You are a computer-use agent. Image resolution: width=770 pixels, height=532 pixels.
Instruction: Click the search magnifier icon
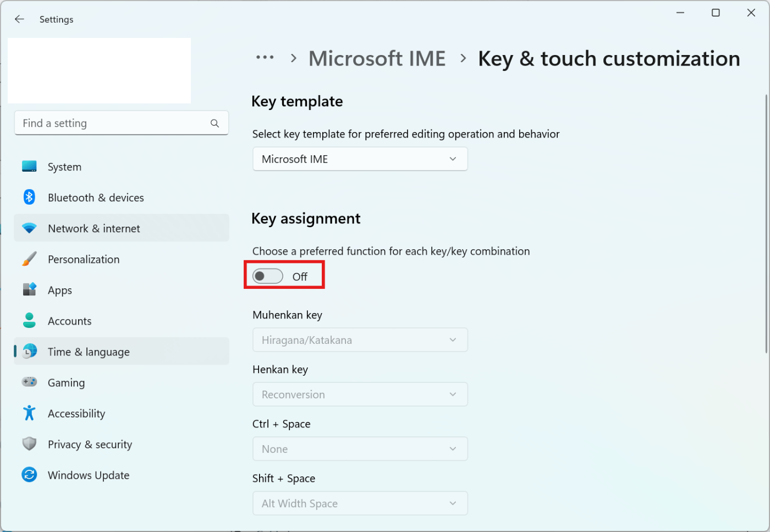coord(215,123)
